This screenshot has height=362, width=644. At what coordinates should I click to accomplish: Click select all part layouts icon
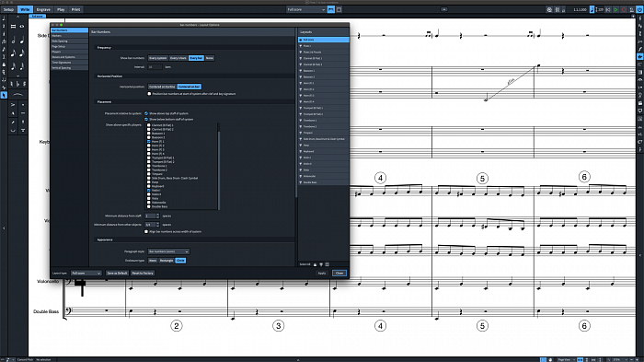point(321,264)
